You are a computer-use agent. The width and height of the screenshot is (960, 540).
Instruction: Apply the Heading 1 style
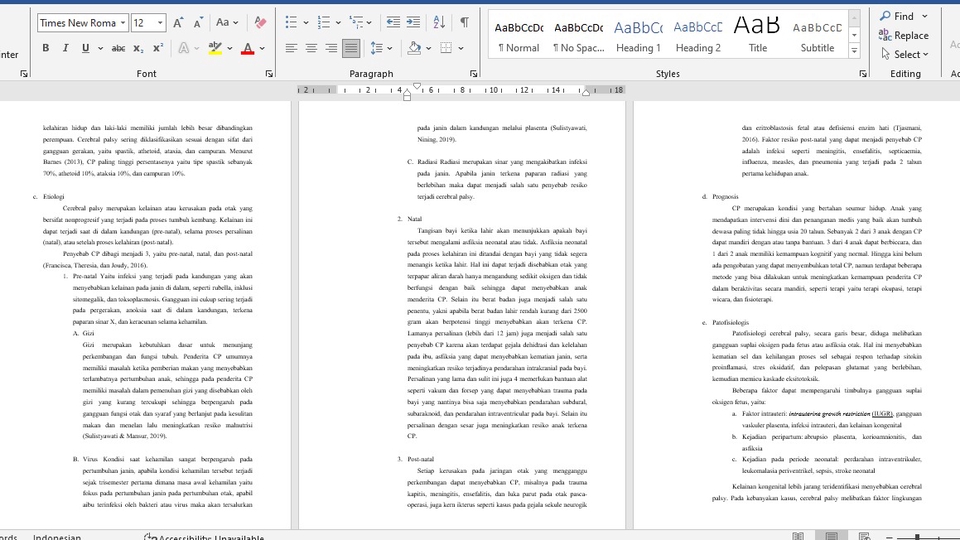coord(638,36)
